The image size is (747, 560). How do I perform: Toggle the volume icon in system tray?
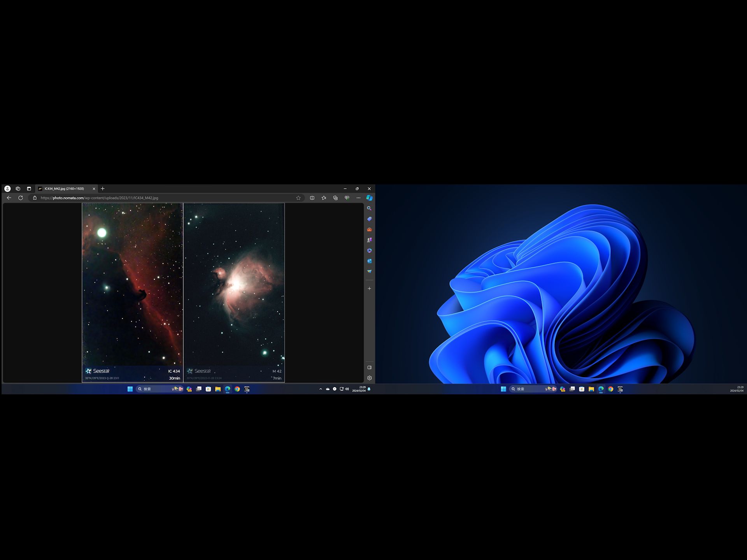[347, 389]
